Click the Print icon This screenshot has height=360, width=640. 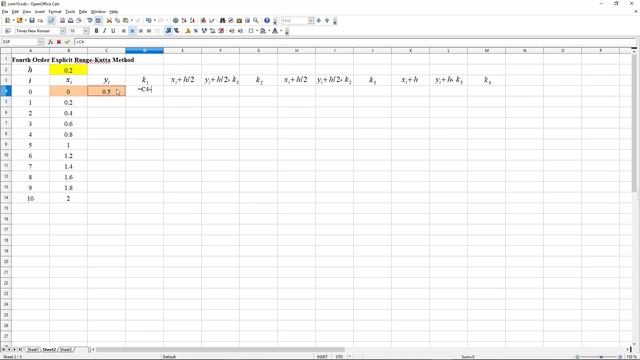point(71,20)
